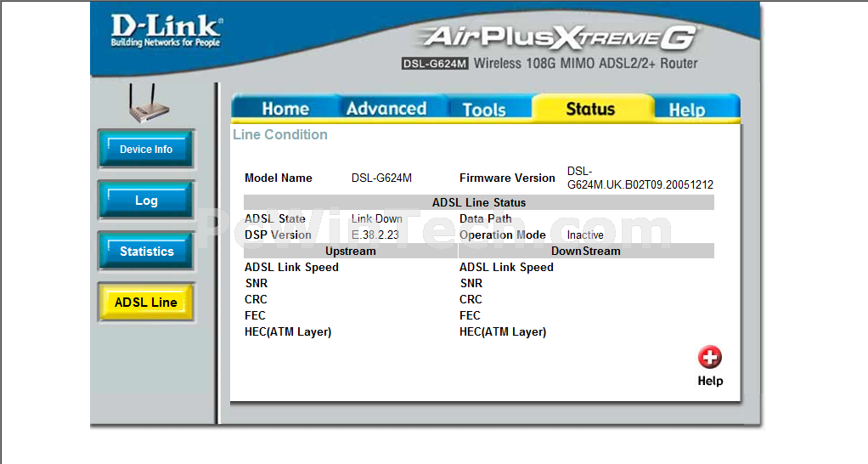The image size is (868, 464).
Task: Click the Operation Mode label
Action: pos(503,235)
